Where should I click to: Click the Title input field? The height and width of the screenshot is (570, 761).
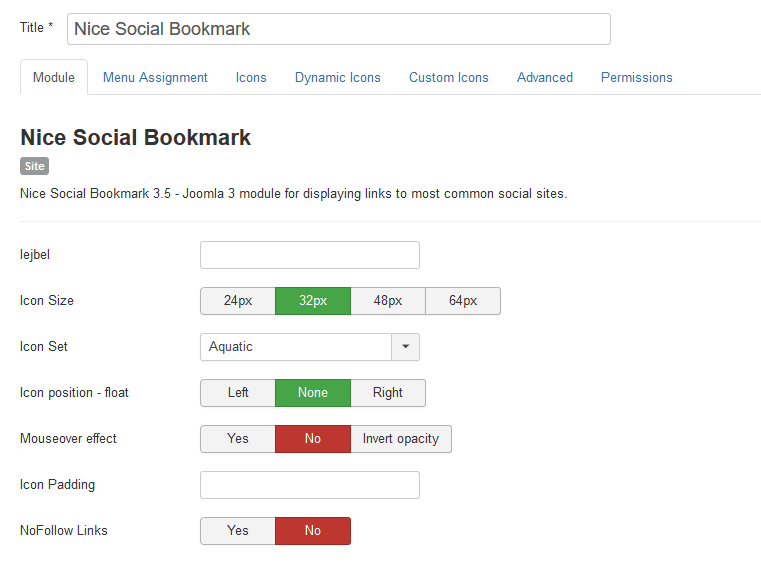coord(338,29)
